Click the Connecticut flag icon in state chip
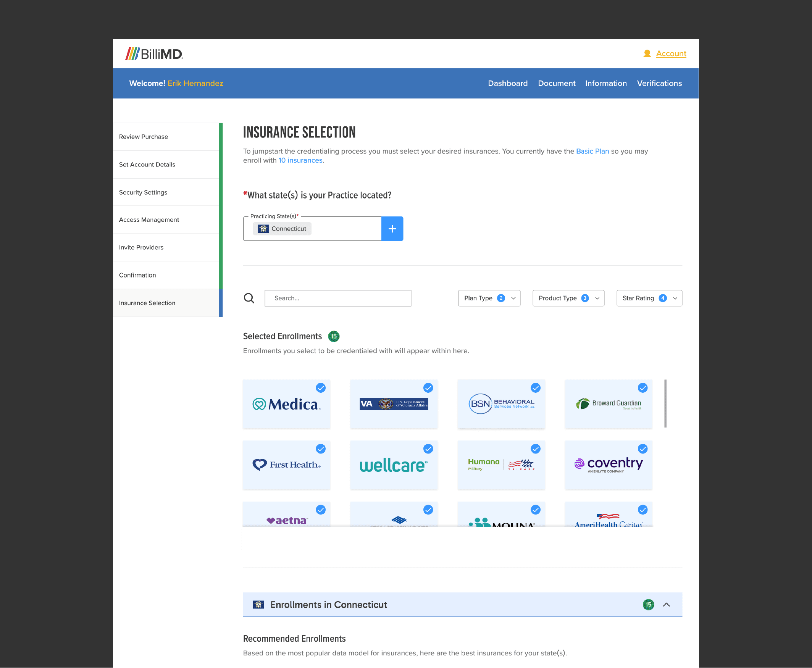The image size is (812, 668). pyautogui.click(x=263, y=229)
